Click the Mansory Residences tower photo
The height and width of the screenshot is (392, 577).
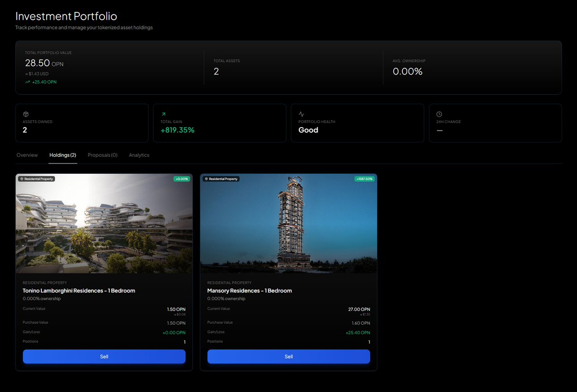pos(288,224)
